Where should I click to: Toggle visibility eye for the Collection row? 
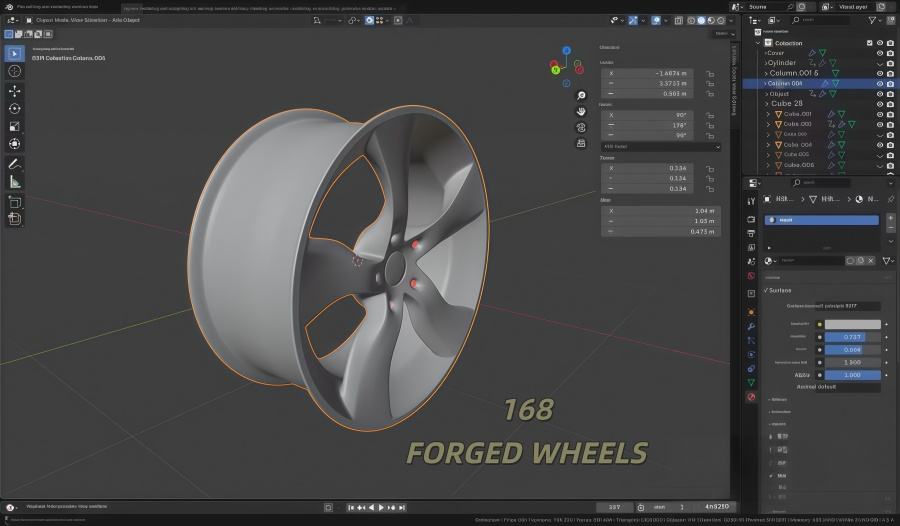pos(880,43)
